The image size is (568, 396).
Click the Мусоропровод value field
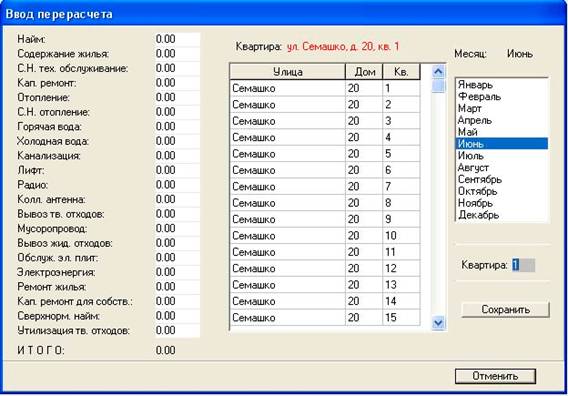tap(177, 229)
